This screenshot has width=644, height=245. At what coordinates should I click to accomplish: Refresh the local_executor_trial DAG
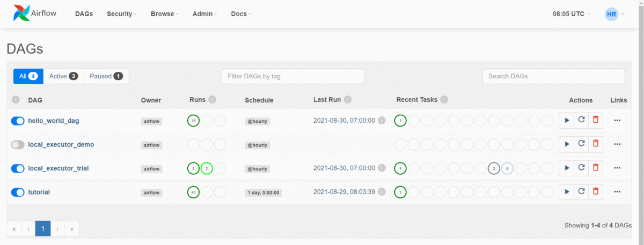click(x=581, y=168)
